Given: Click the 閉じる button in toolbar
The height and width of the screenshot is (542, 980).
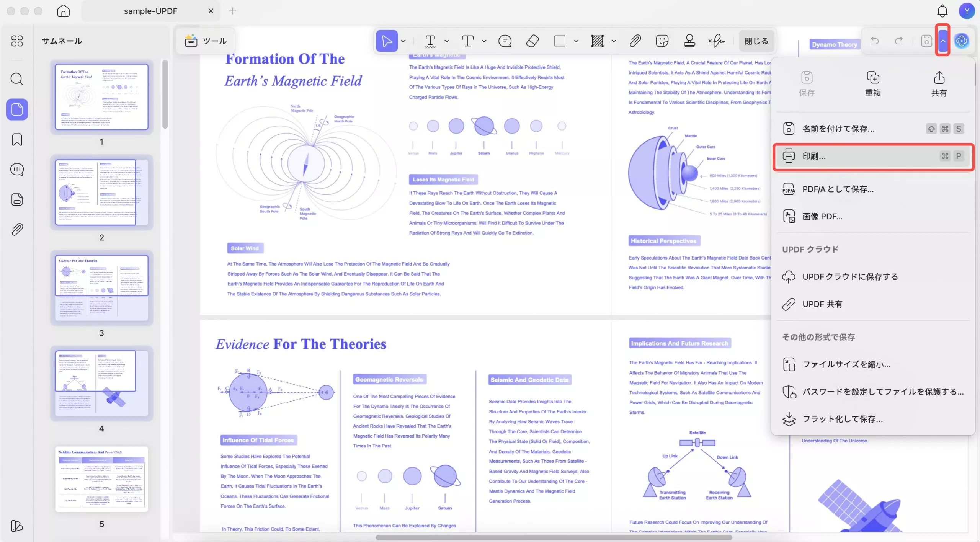Looking at the screenshot, I should (756, 41).
